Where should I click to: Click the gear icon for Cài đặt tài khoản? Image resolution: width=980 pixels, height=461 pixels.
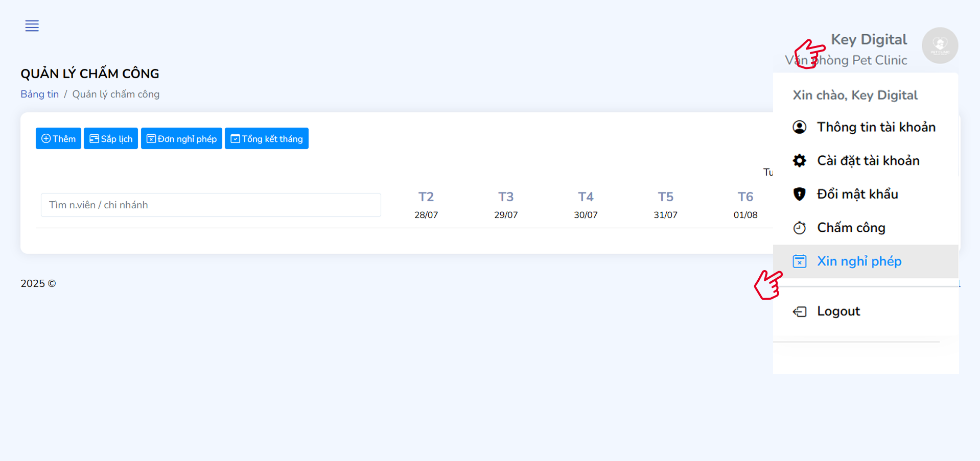[799, 161]
